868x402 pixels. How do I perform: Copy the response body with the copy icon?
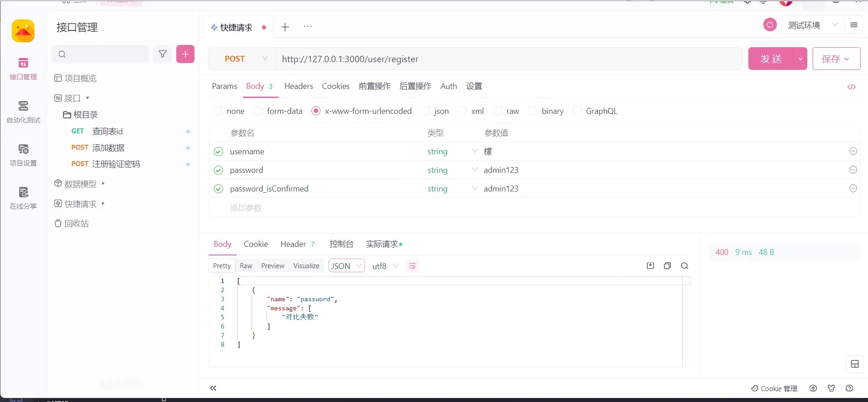[x=667, y=266]
